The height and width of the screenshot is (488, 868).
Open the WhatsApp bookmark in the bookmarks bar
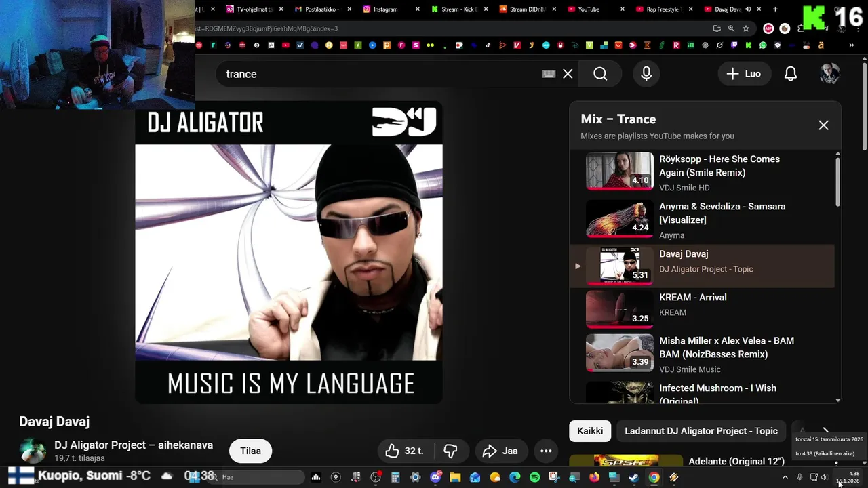[x=763, y=45]
